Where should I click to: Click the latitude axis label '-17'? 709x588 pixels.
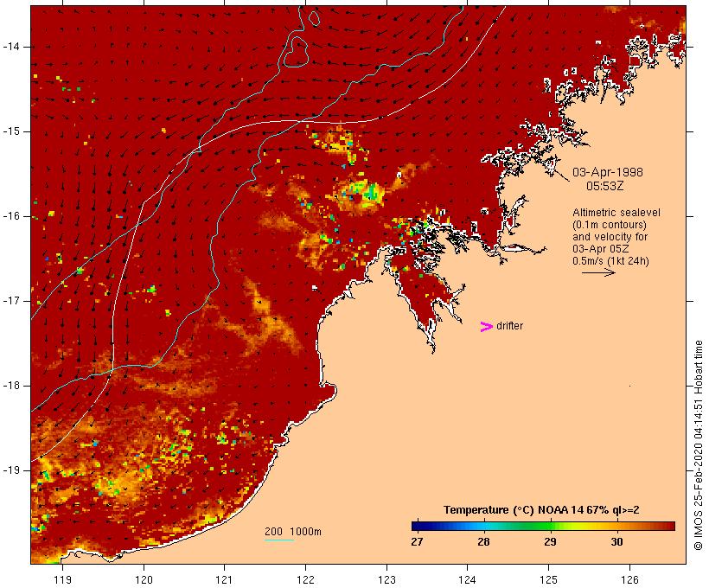(11, 301)
